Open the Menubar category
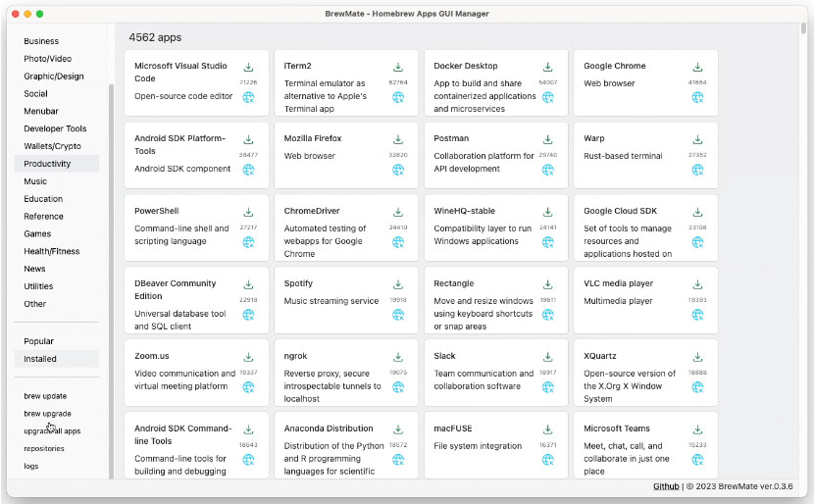The image size is (814, 504). click(41, 111)
